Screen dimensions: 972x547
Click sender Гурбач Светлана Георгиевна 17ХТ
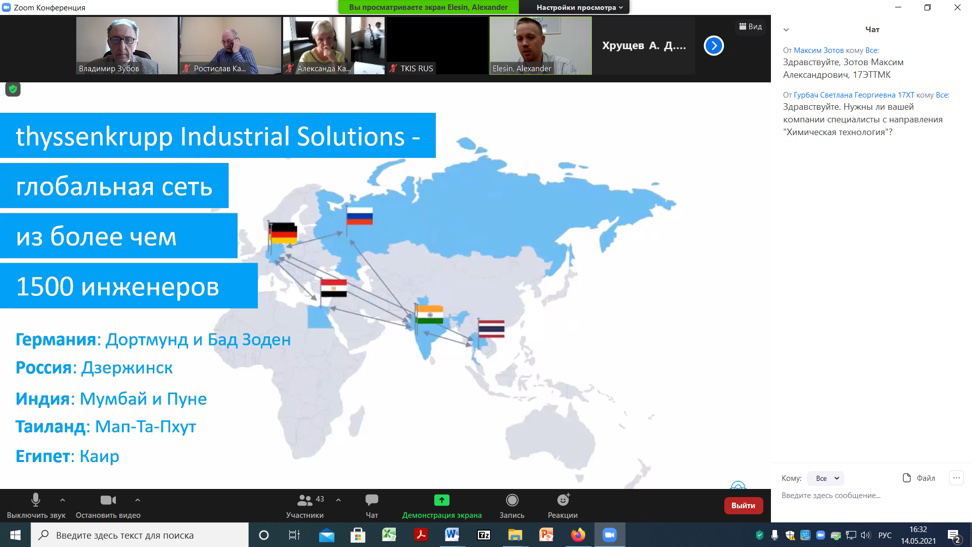[x=854, y=95]
